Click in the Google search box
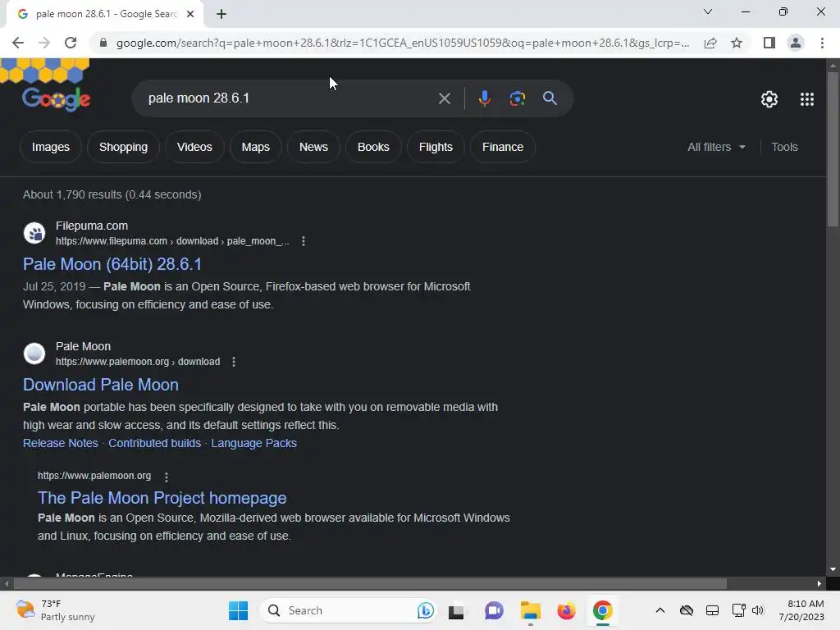The width and height of the screenshot is (840, 630). click(x=290, y=98)
